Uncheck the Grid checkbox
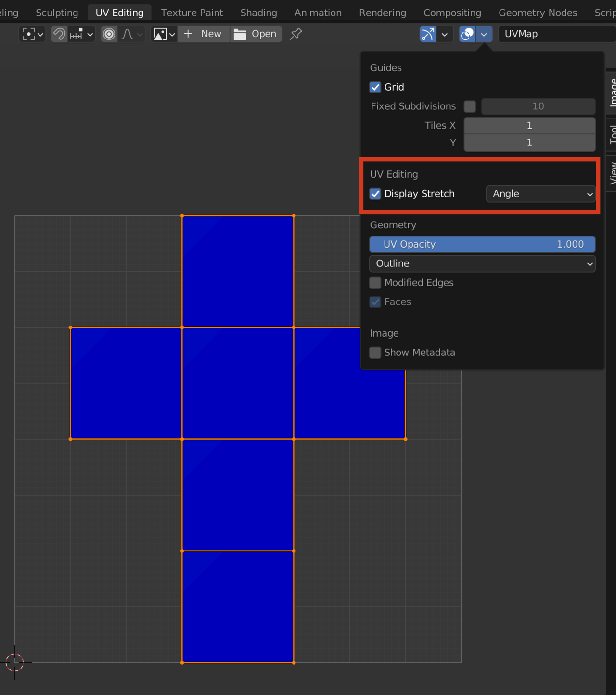 (375, 87)
